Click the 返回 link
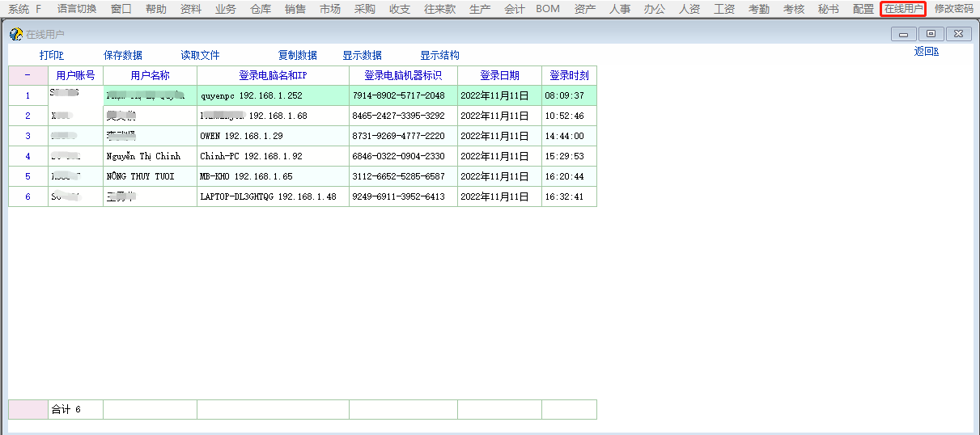 (x=926, y=52)
